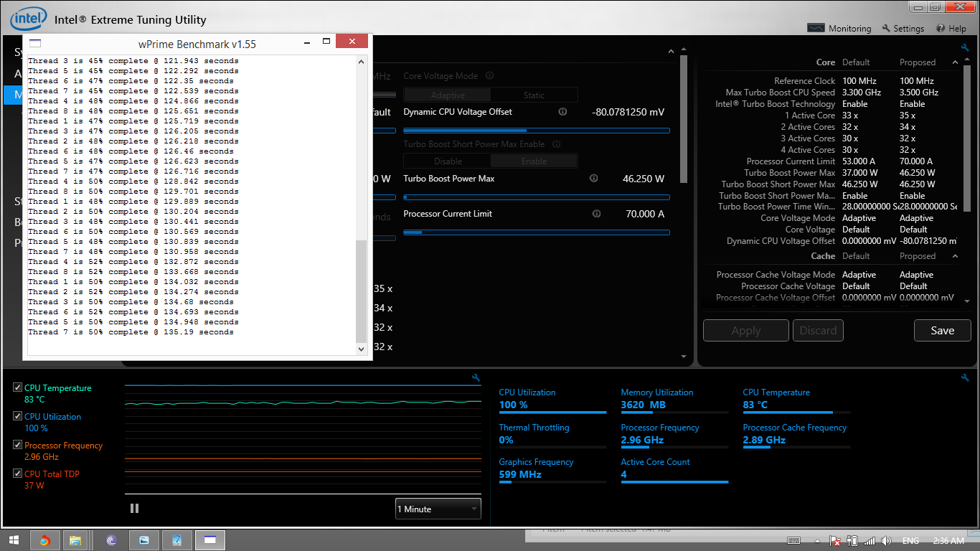980x551 pixels.
Task: Set Core Voltage Mode to Static
Action: [x=534, y=95]
